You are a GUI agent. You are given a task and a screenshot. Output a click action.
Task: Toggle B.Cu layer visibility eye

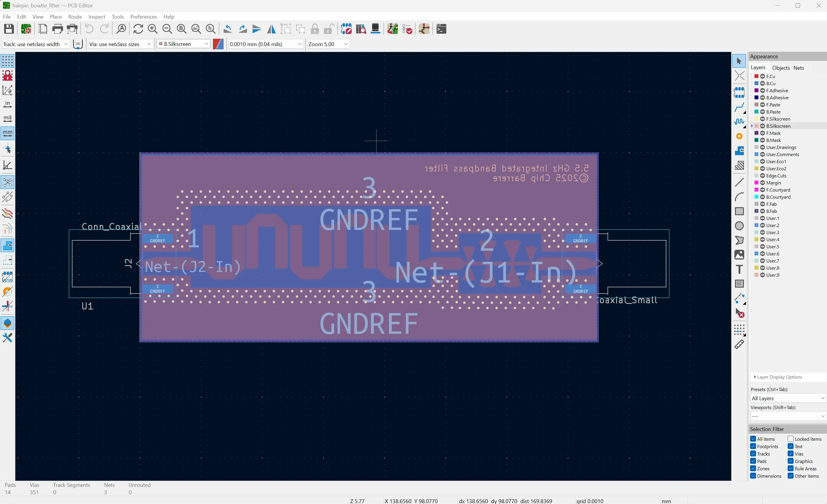point(763,83)
